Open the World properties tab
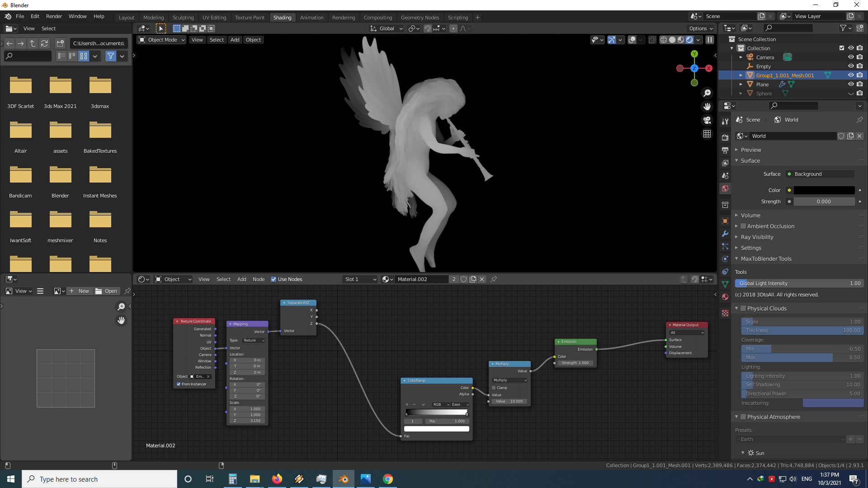868x488 pixels. (x=725, y=188)
